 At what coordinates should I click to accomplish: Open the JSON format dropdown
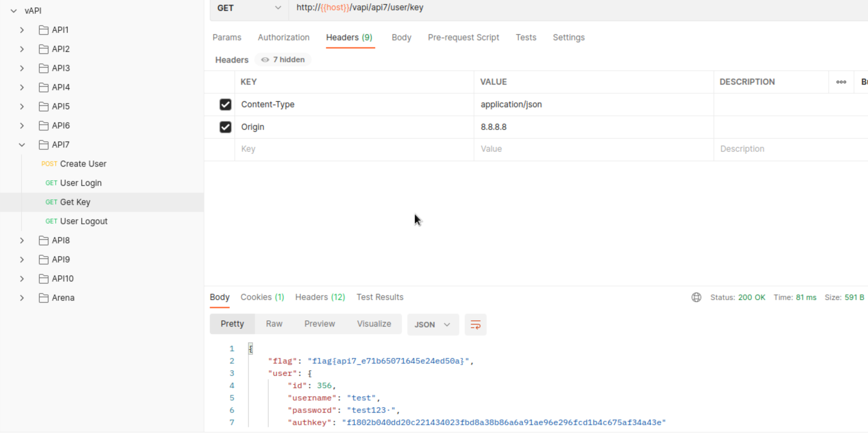point(432,324)
